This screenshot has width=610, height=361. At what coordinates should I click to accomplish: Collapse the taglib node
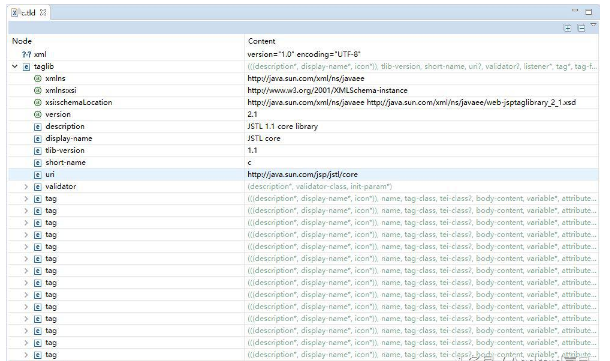pyautogui.click(x=15, y=67)
